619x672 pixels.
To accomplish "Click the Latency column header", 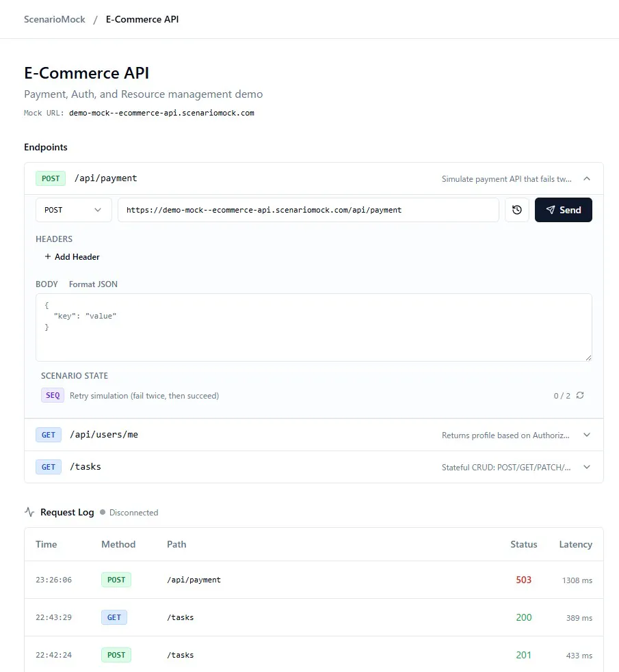I will 576,544.
